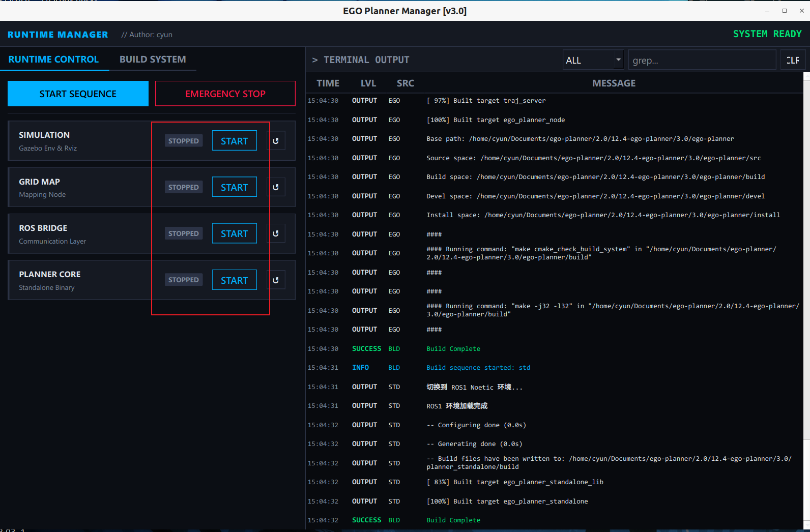Viewport: 810px width, 532px height.
Task: Select 'Built target ego_planner_standalone_lib' log line
Action: [x=515, y=482]
